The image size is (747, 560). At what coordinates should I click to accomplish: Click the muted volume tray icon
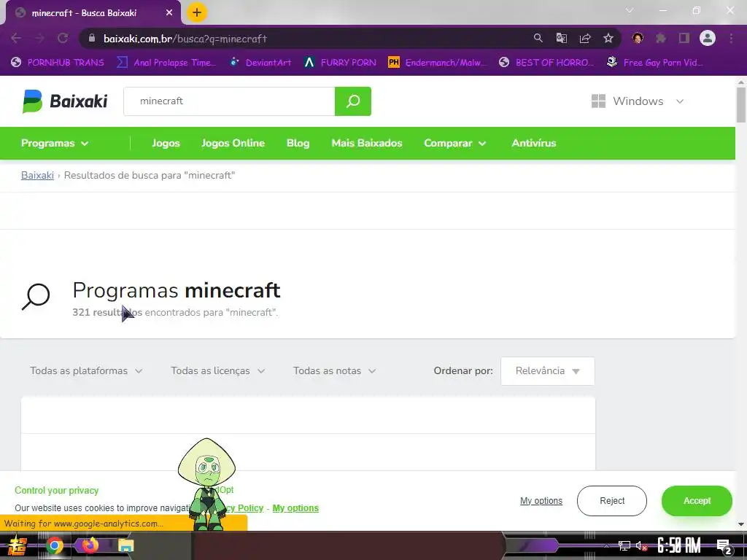(641, 545)
